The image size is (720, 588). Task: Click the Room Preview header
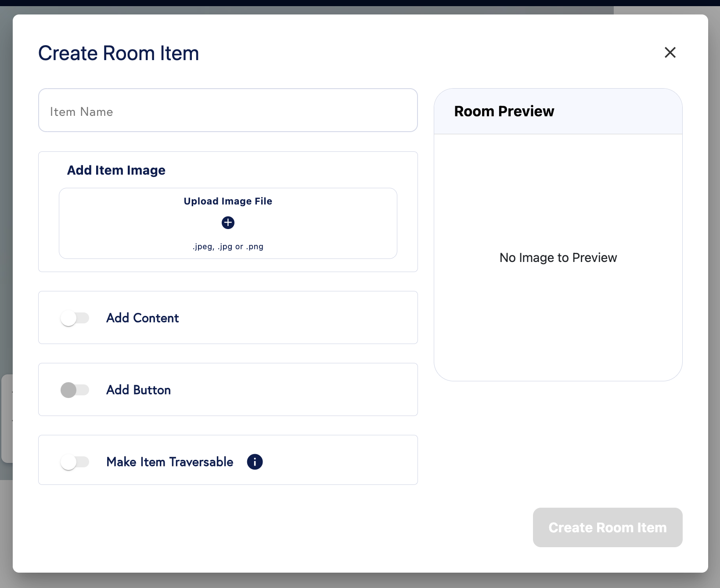click(504, 111)
